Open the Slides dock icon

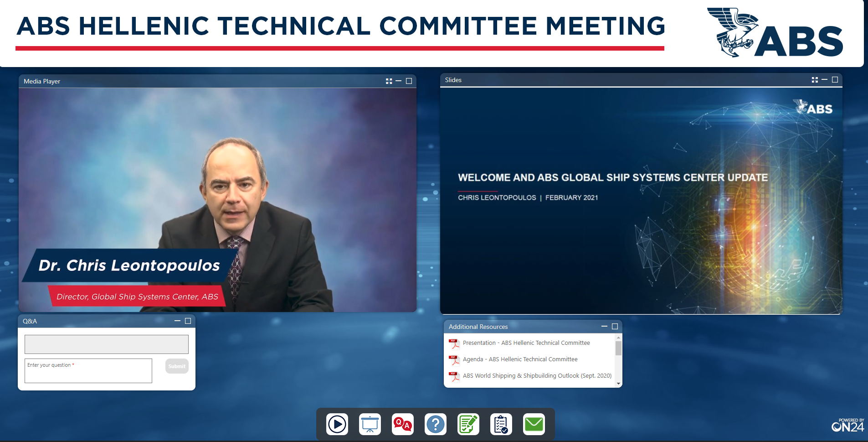coord(370,424)
